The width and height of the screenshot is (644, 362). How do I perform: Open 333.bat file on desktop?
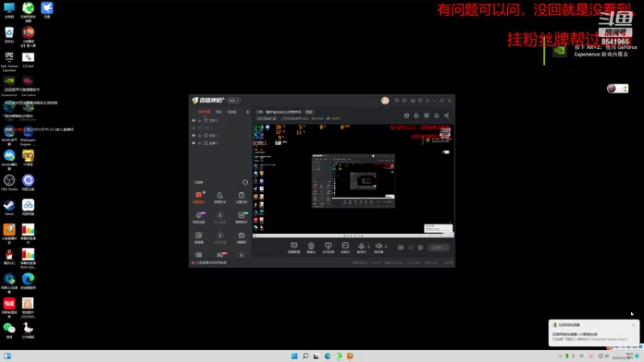[x=28, y=60]
